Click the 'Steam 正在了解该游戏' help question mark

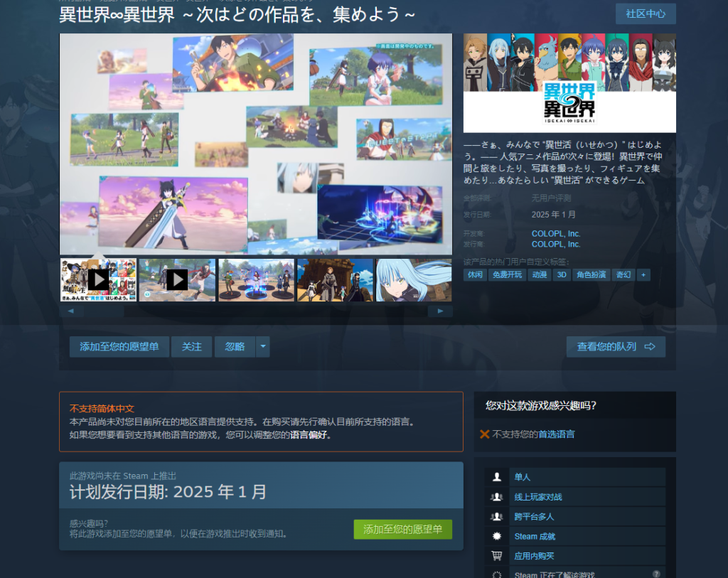pyautogui.click(x=656, y=574)
